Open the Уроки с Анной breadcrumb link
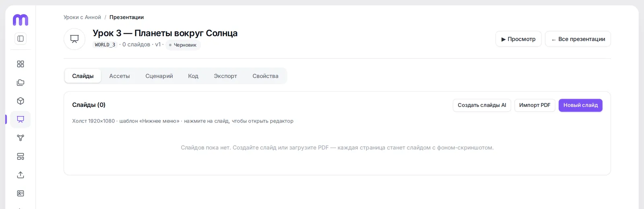This screenshot has height=209, width=644. 82,17
